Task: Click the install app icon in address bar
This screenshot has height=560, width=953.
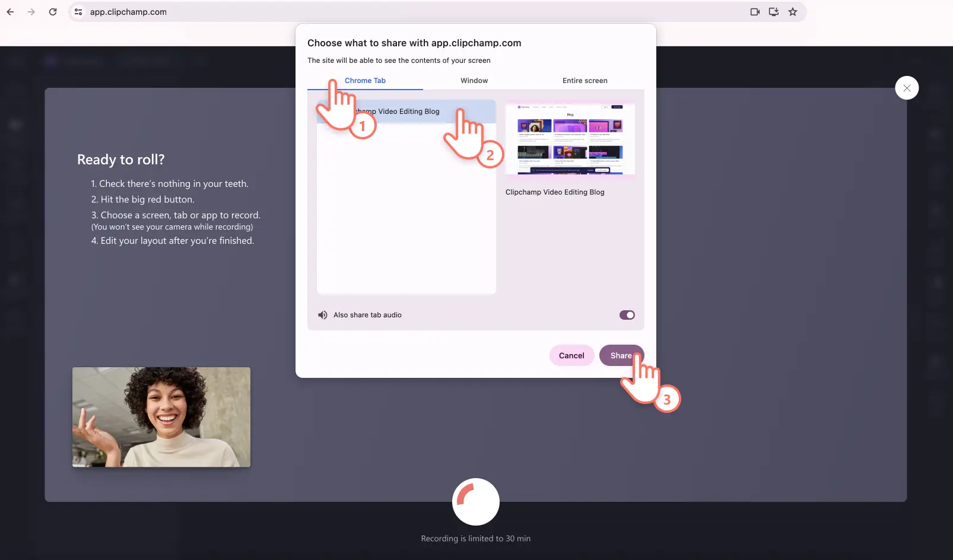Action: coord(774,12)
